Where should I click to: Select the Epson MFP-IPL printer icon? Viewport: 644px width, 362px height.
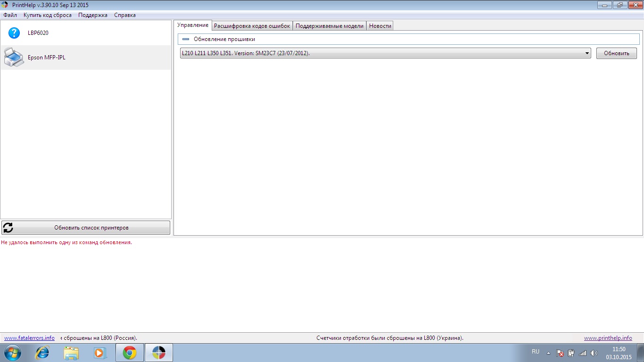[x=14, y=58]
